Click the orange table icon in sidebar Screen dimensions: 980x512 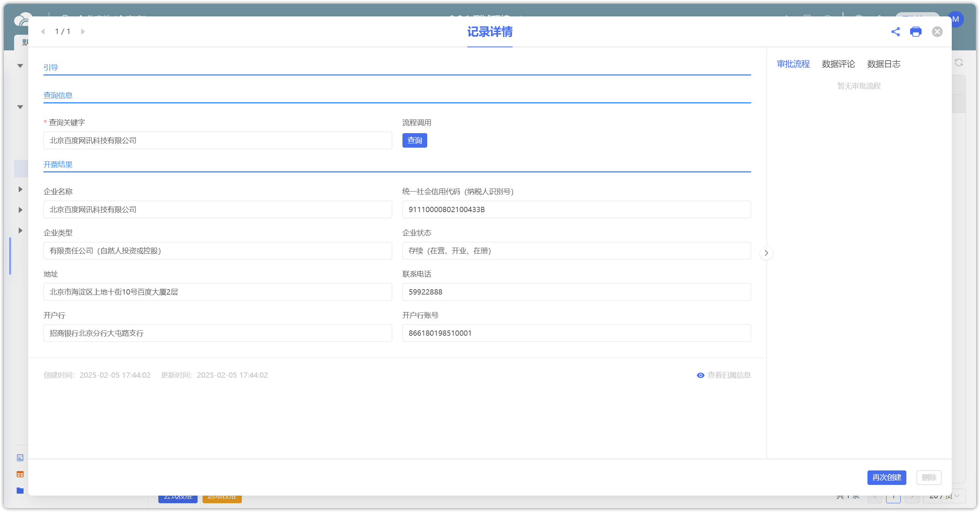pos(20,474)
